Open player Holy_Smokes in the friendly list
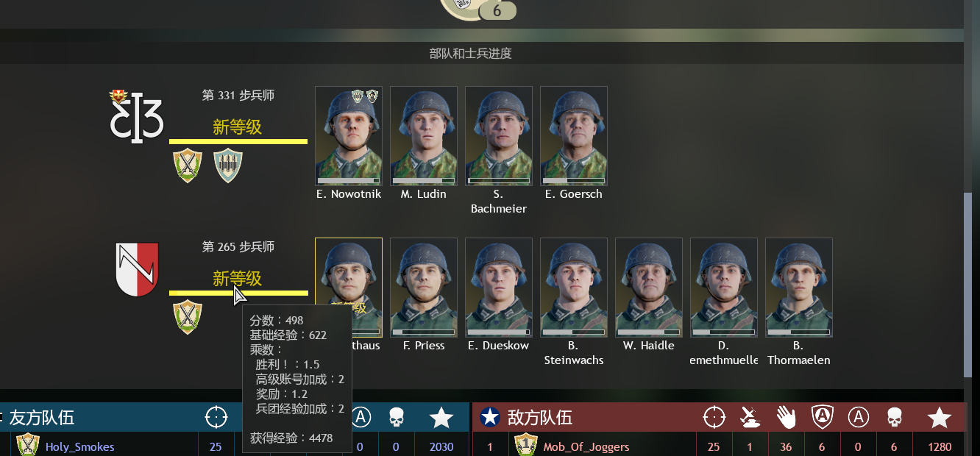The height and width of the screenshot is (456, 980). (x=80, y=446)
